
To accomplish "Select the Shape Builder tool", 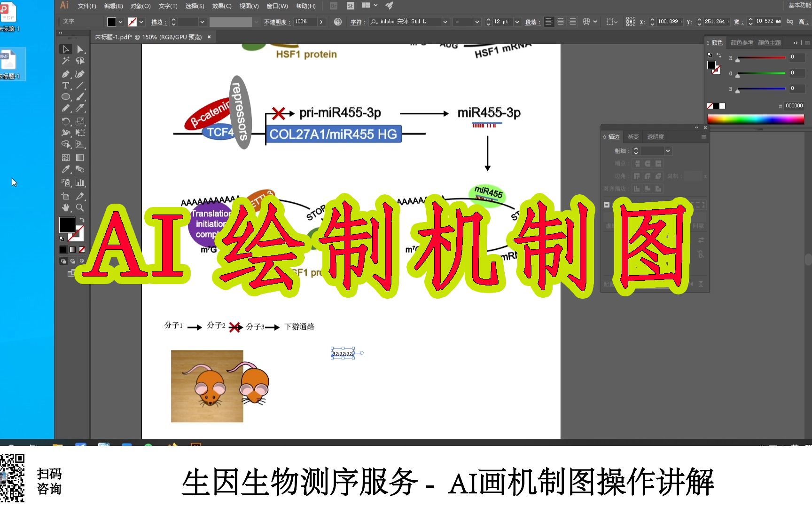I will 66,144.
